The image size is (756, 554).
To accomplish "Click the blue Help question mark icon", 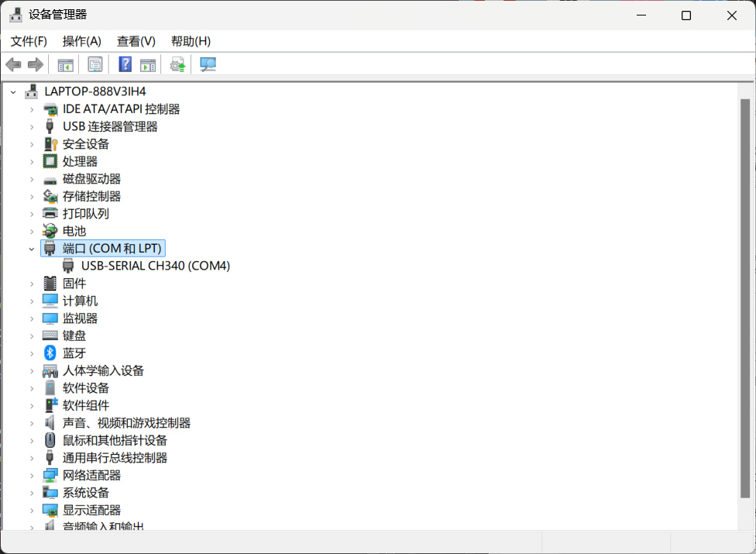I will click(x=125, y=64).
